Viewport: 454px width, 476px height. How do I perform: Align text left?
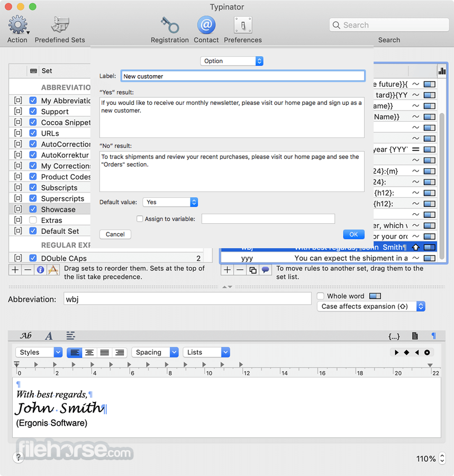(x=75, y=352)
